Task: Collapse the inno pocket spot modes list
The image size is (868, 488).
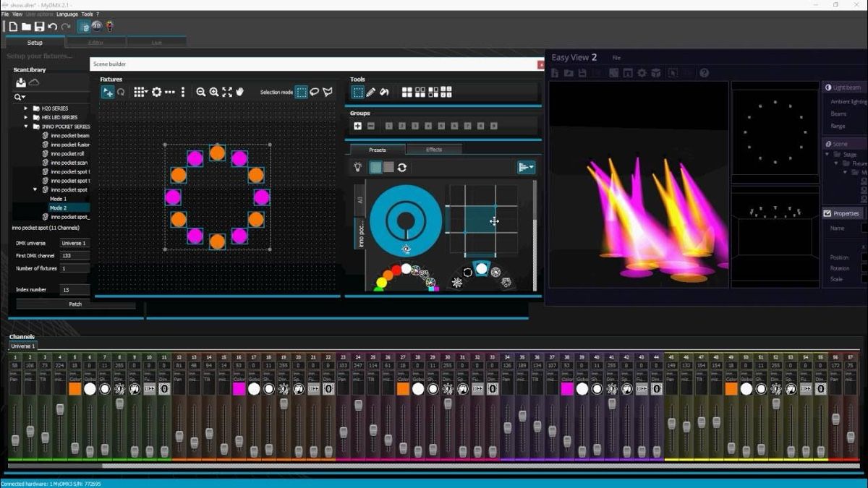Action: point(35,189)
